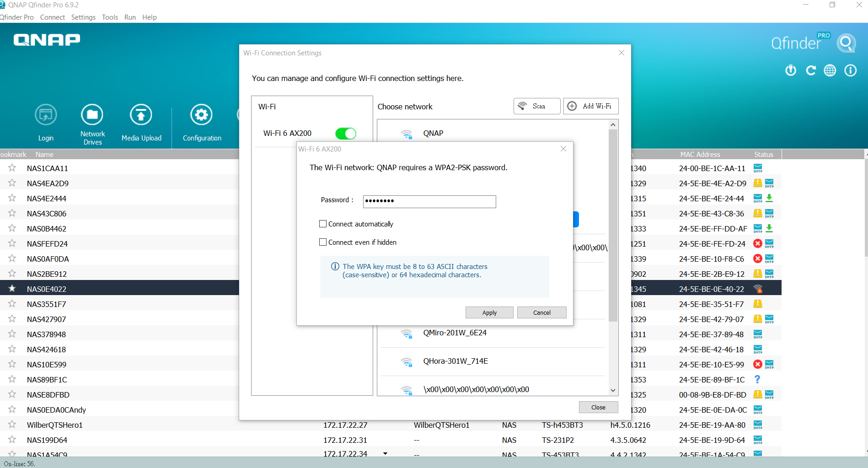Select the Login icon
This screenshot has height=468, width=868.
pos(46,115)
